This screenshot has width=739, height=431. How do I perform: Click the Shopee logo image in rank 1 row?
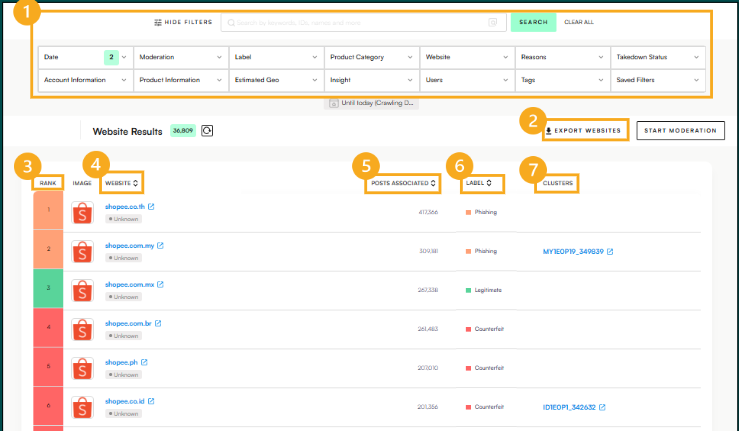(82, 212)
